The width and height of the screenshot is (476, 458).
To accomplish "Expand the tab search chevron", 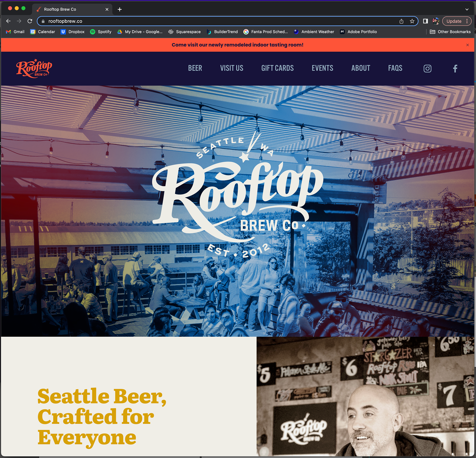I will pyautogui.click(x=467, y=9).
